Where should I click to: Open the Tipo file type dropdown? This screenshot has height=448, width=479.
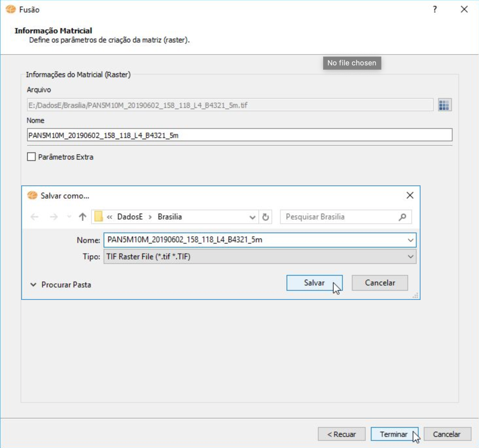click(x=410, y=257)
